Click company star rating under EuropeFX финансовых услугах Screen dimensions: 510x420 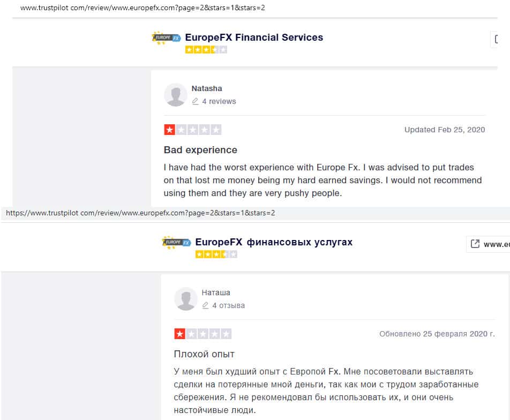216,254
